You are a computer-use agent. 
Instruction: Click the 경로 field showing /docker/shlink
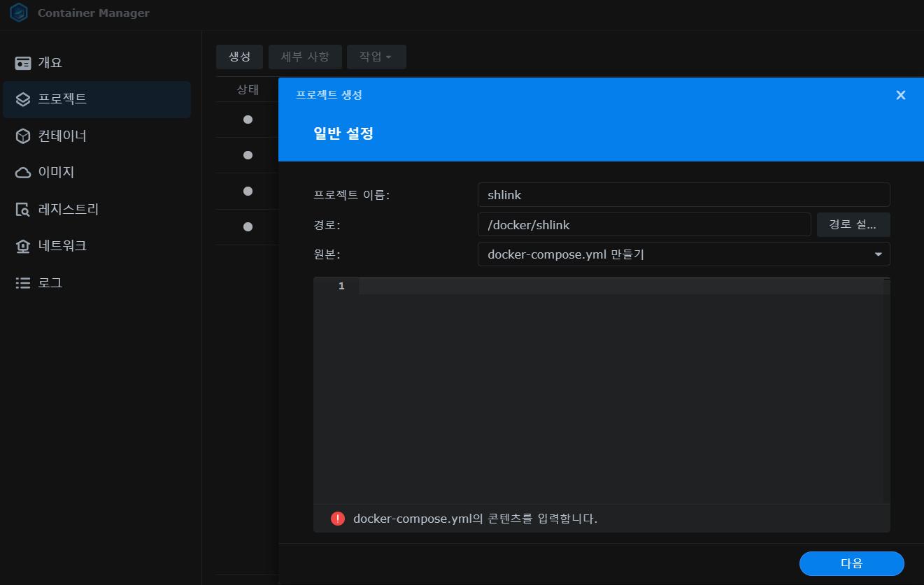644,225
